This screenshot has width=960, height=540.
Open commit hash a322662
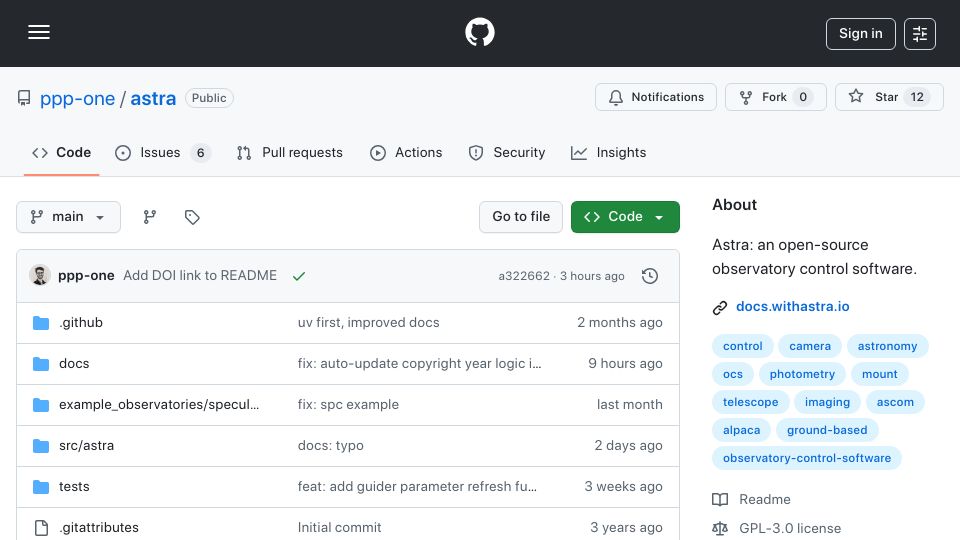point(524,276)
